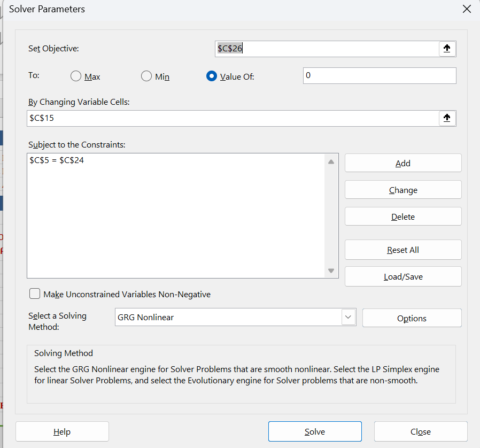Select the $C$5 = $C$24 constraint
This screenshot has height=448, width=480.
[57, 160]
